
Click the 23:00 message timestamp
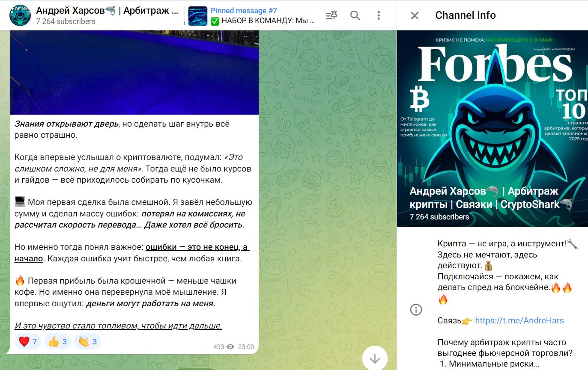tap(246, 347)
